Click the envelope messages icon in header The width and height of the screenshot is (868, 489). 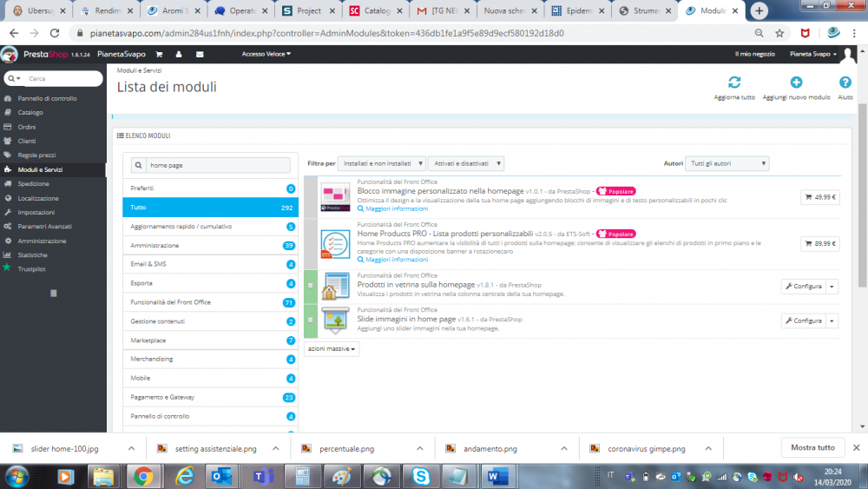tap(200, 54)
